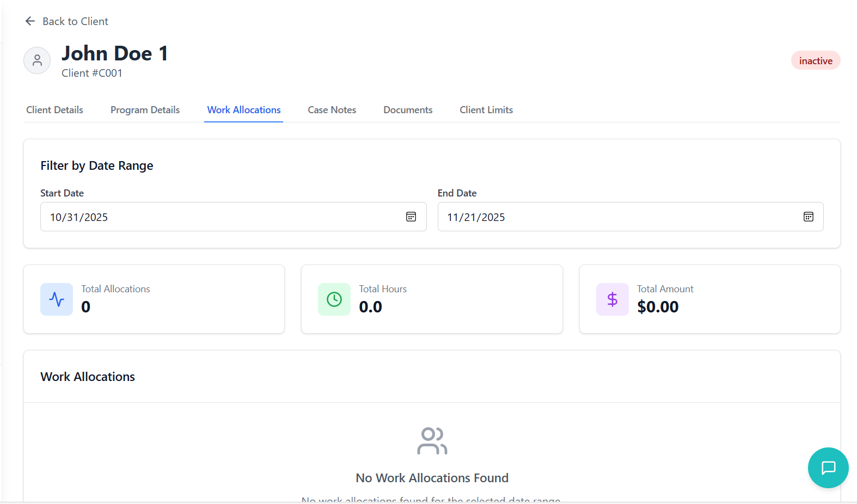
Task: Click the John Doe 1 avatar icon
Action: coord(37,60)
